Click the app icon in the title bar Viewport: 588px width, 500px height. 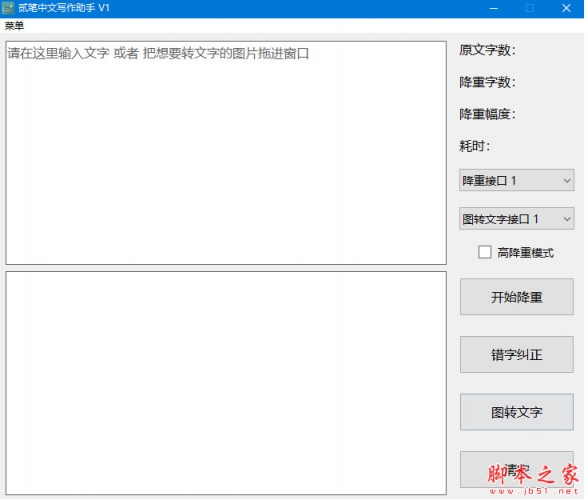[8, 8]
